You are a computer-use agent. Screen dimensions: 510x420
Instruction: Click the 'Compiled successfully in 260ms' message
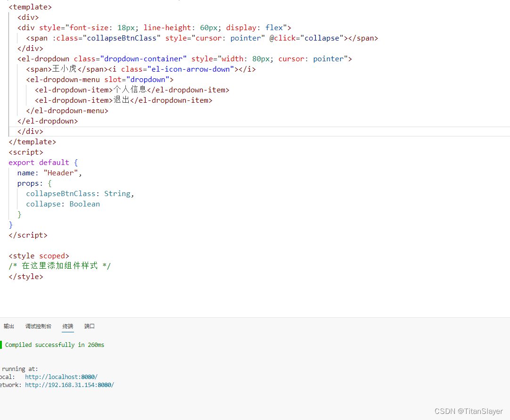pyautogui.click(x=55, y=345)
